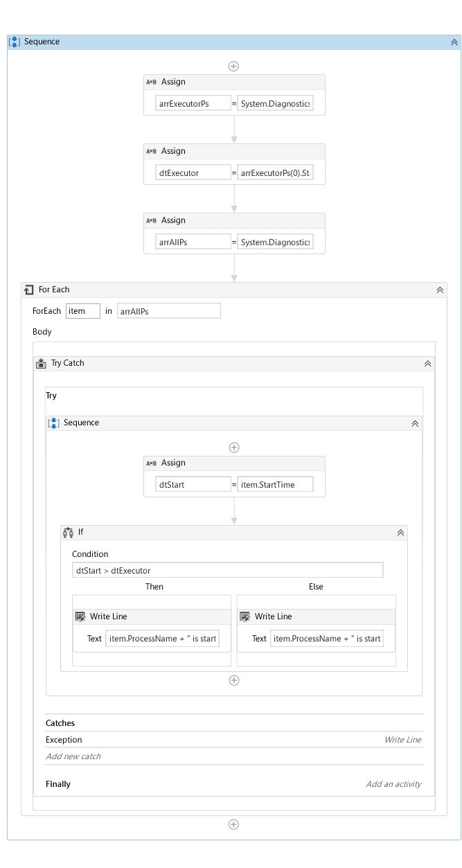The width and height of the screenshot is (462, 868).
Task: Collapse the If activity
Action: click(x=400, y=533)
